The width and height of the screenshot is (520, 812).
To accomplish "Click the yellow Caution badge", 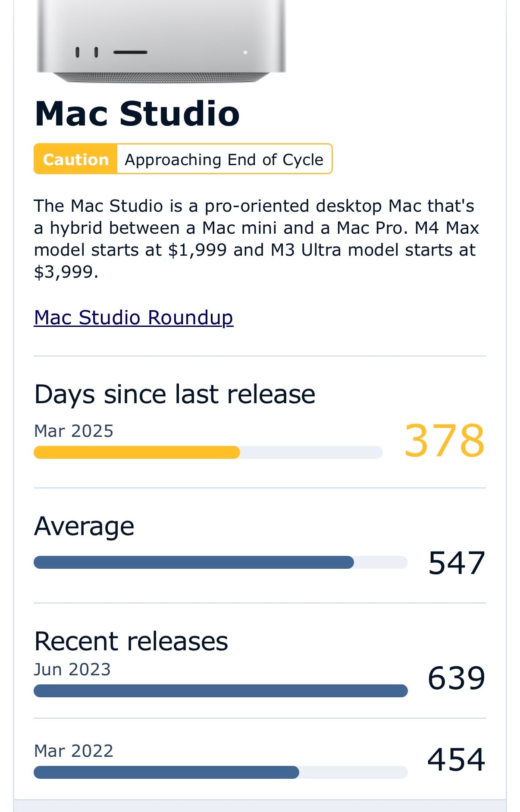I will pos(75,159).
